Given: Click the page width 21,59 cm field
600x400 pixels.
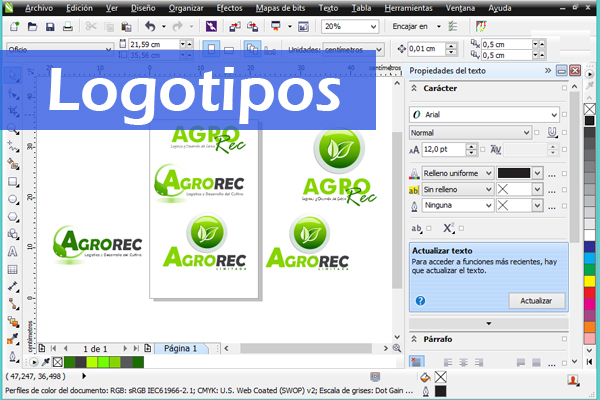Looking at the screenshot, I should click(153, 44).
